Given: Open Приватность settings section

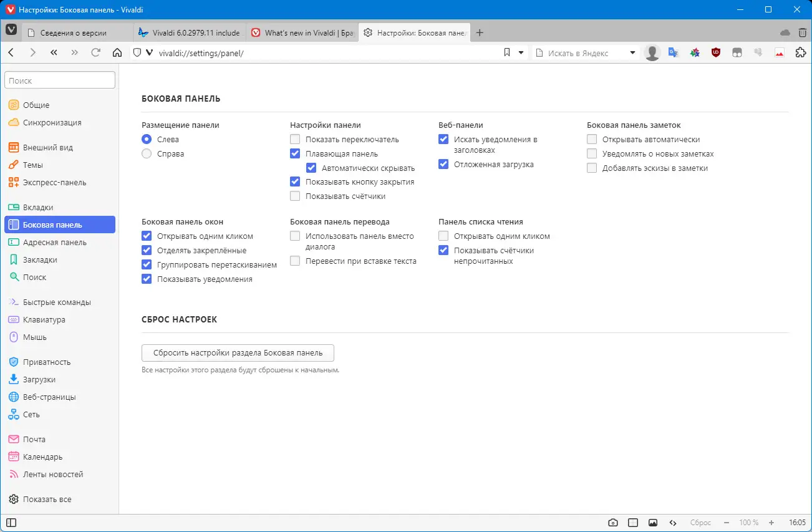Looking at the screenshot, I should [60, 362].
